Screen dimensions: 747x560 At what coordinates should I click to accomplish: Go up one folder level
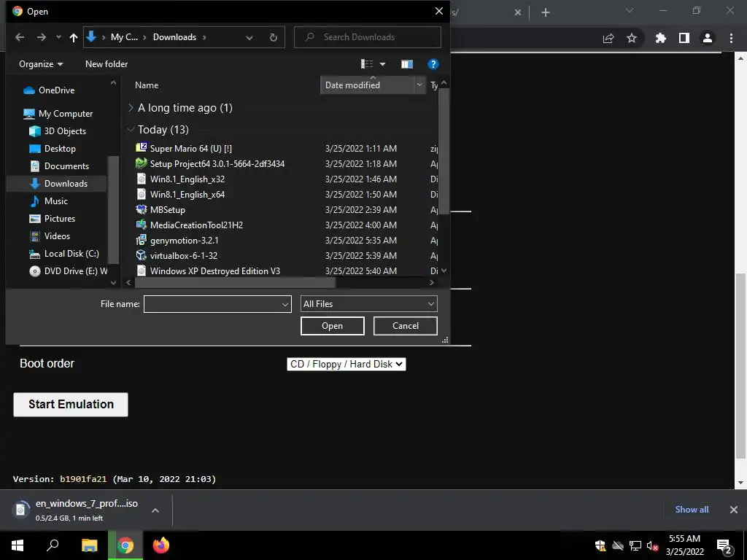pyautogui.click(x=74, y=37)
